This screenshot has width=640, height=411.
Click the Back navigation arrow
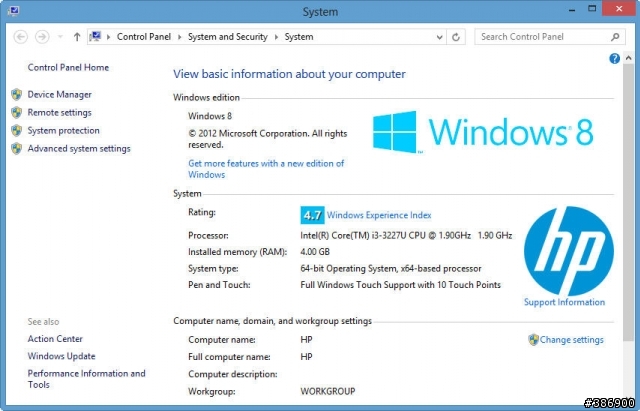[x=20, y=37]
